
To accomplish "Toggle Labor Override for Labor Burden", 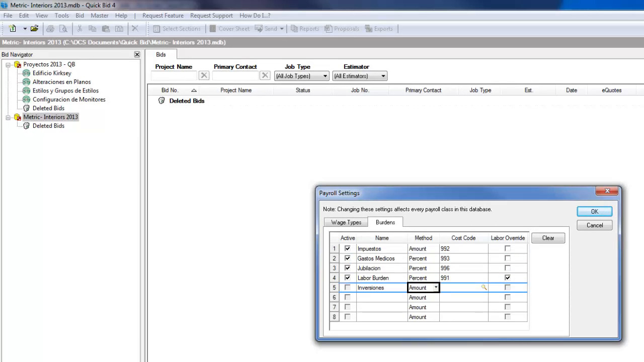I will pyautogui.click(x=507, y=278).
